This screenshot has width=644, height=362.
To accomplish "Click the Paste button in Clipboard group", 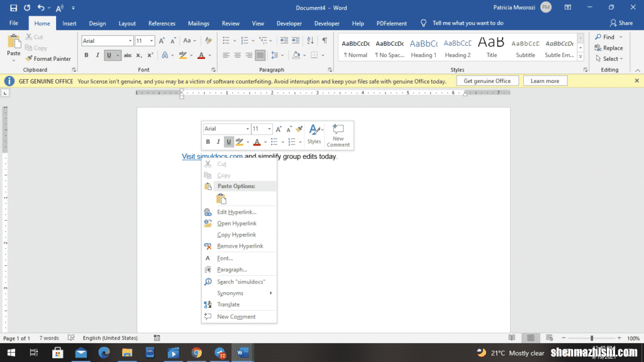I will pos(14,47).
